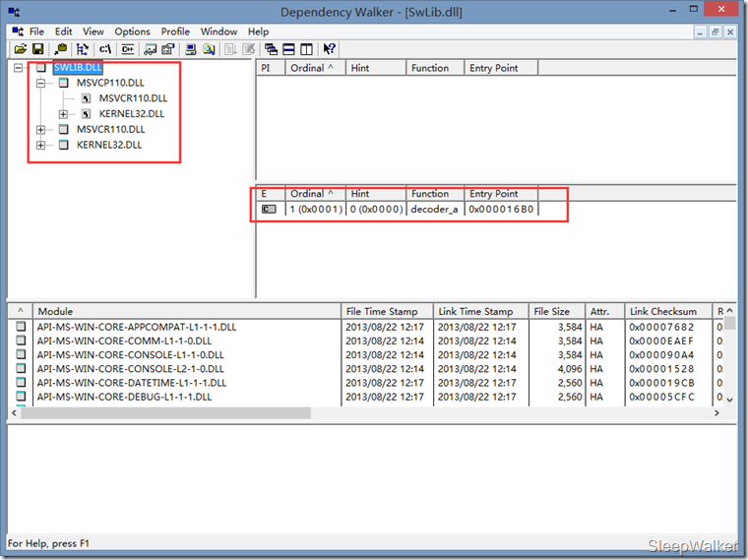
Task: Click the Stop Profiling toolbar icon
Action: coord(249,49)
